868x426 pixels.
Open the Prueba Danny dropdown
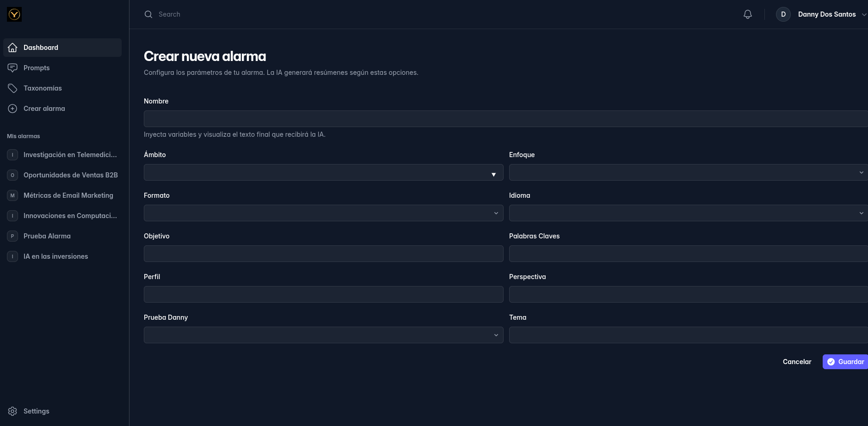pyautogui.click(x=323, y=335)
